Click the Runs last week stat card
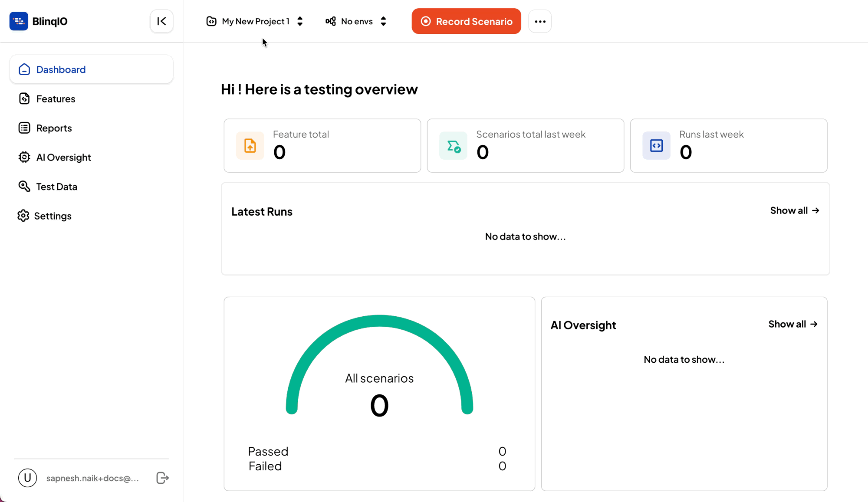The width and height of the screenshot is (868, 502). pyautogui.click(x=729, y=145)
